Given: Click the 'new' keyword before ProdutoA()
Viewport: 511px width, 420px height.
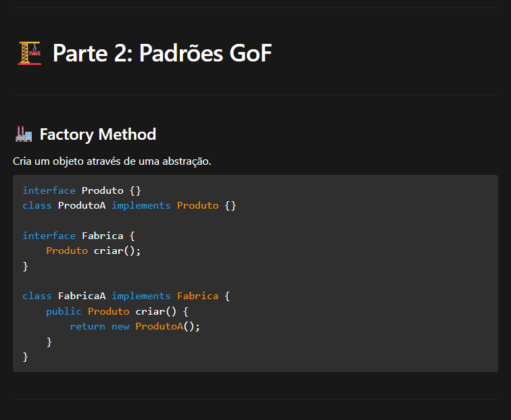Looking at the screenshot, I should click(x=120, y=326).
